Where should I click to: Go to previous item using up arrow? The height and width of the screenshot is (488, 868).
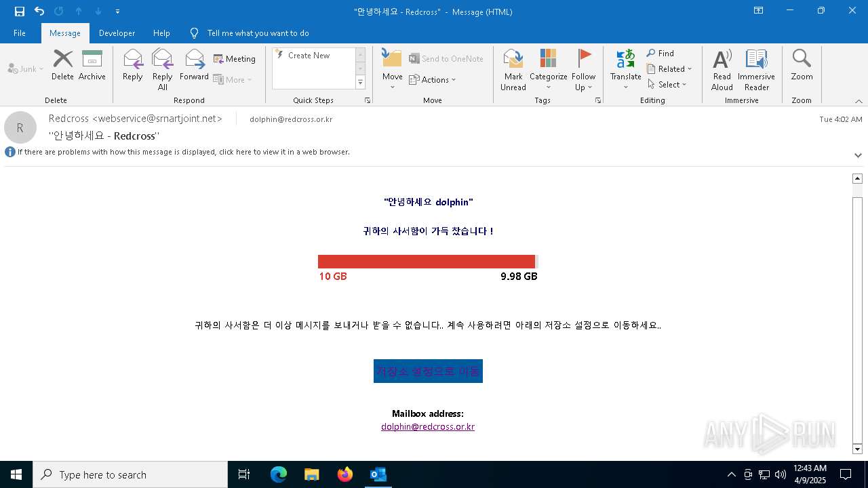point(79,12)
